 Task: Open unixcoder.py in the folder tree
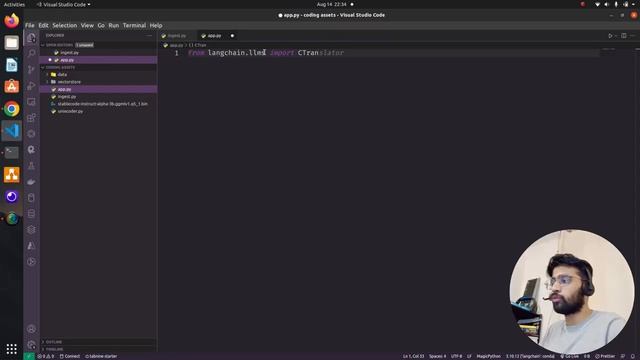click(98, 111)
